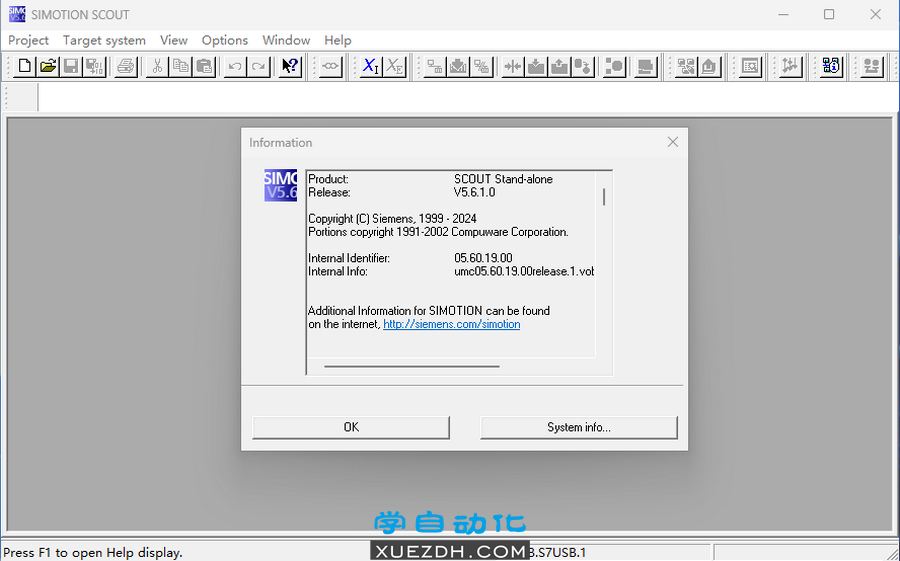Close the Information dialog with X
Viewport: 900px width, 561px height.
(x=673, y=142)
